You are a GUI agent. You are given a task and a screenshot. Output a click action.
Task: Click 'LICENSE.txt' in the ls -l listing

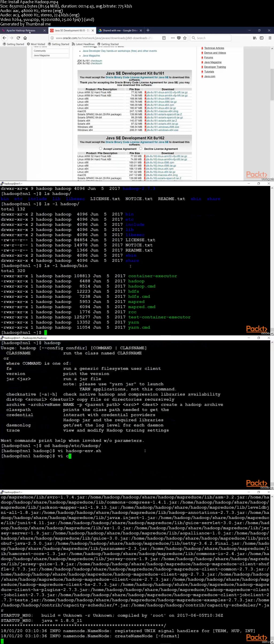coord(140,240)
